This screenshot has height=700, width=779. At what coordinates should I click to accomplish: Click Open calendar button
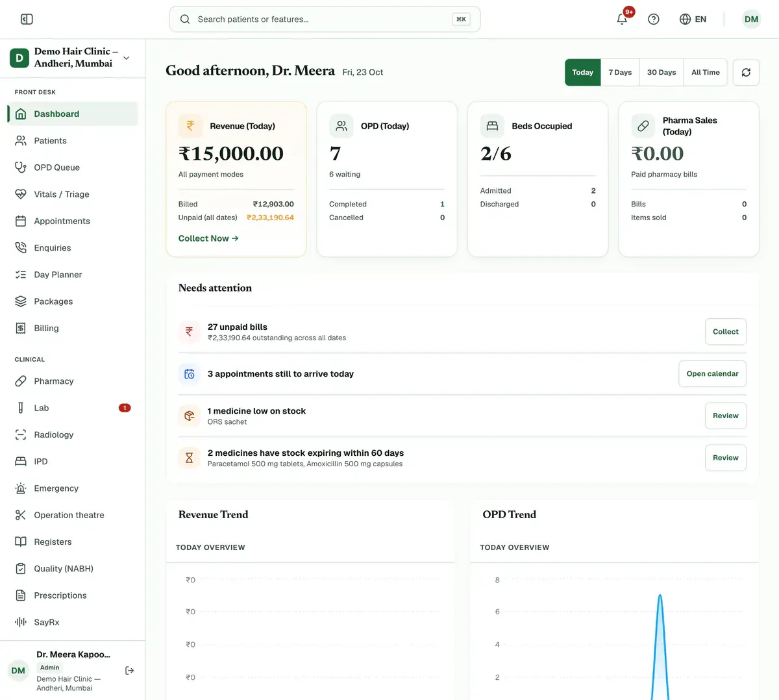click(x=712, y=374)
